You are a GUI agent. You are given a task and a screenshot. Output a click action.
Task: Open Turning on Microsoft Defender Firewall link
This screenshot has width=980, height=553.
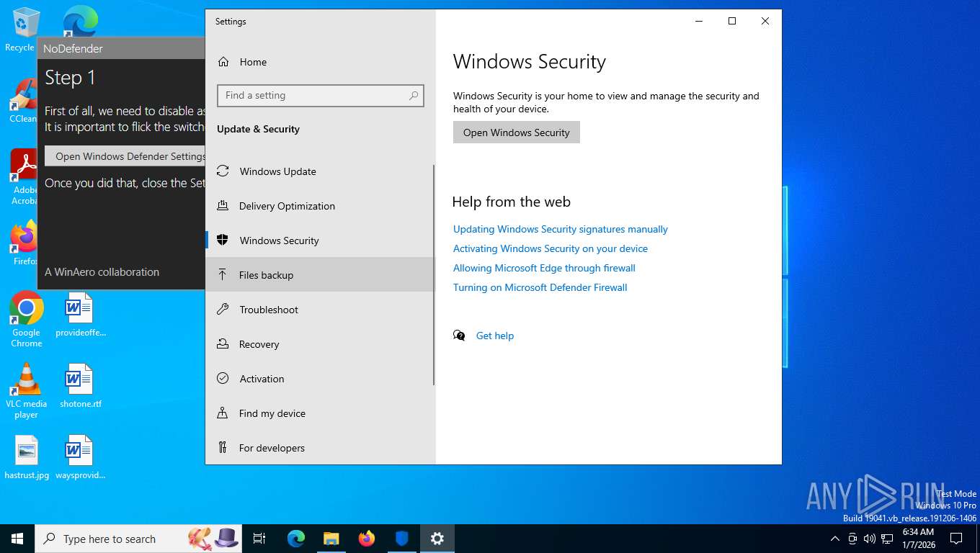point(540,287)
